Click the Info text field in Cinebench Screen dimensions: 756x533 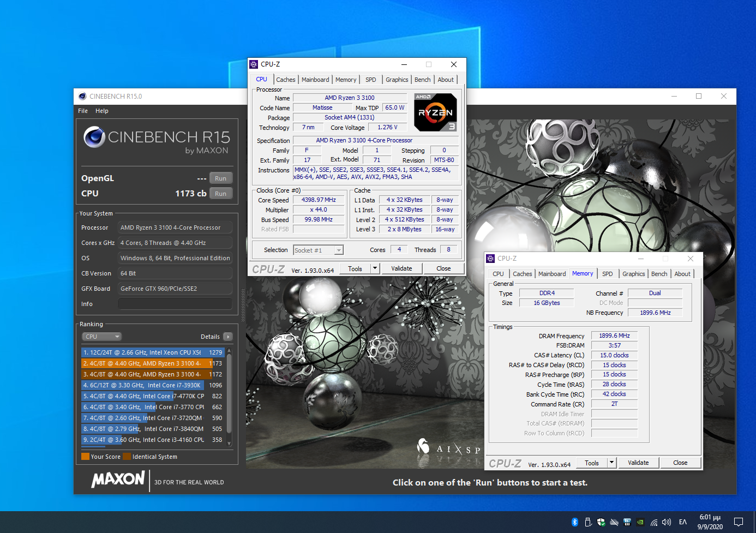[x=175, y=304]
